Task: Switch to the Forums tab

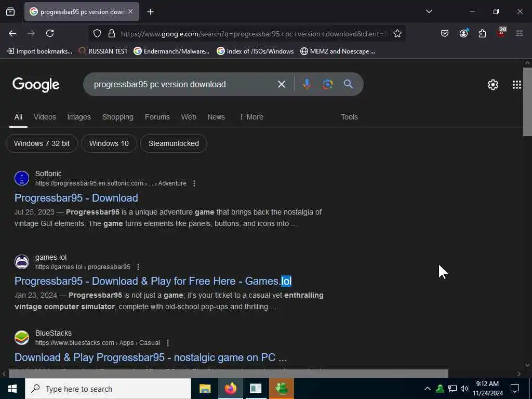Action: point(157,117)
